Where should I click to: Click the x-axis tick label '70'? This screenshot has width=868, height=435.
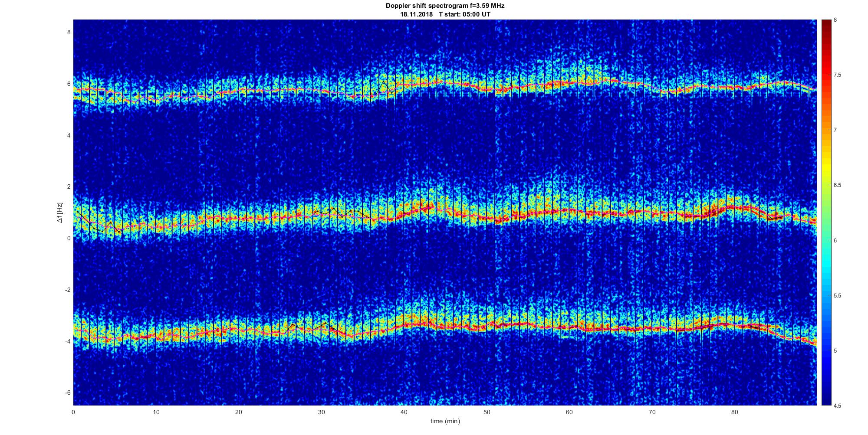[x=652, y=412]
